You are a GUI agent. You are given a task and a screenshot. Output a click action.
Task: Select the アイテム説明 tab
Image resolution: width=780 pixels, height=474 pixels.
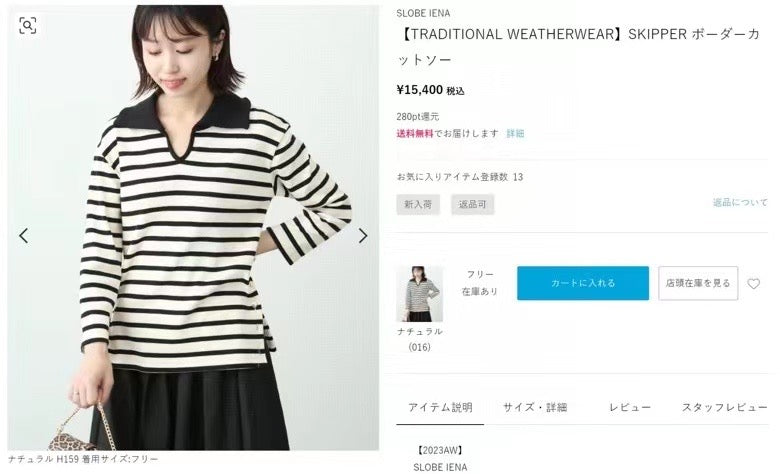click(440, 408)
